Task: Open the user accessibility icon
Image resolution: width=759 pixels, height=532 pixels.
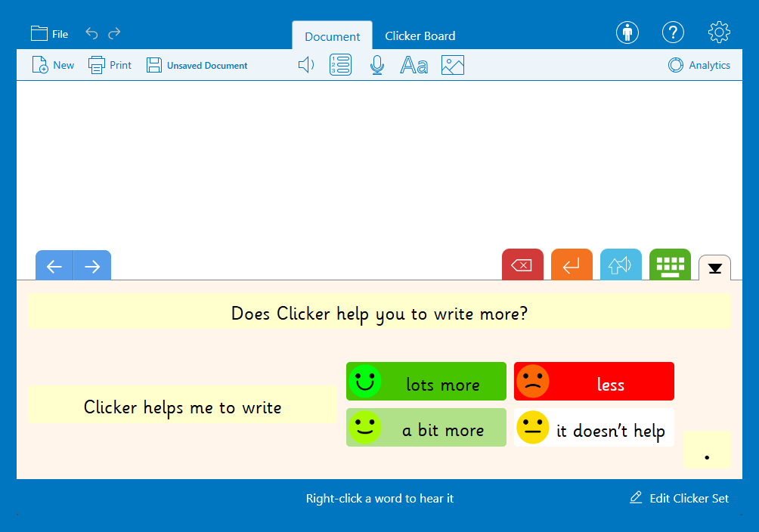Action: coord(627,33)
